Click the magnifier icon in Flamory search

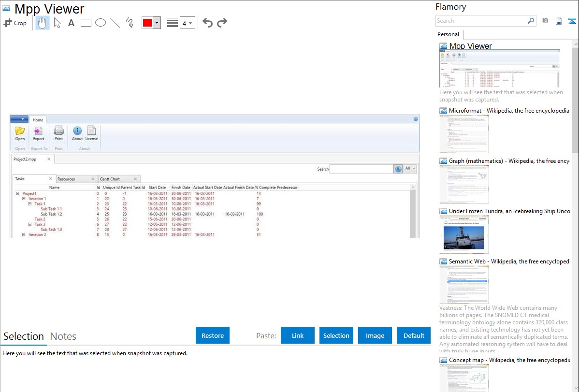click(x=531, y=21)
